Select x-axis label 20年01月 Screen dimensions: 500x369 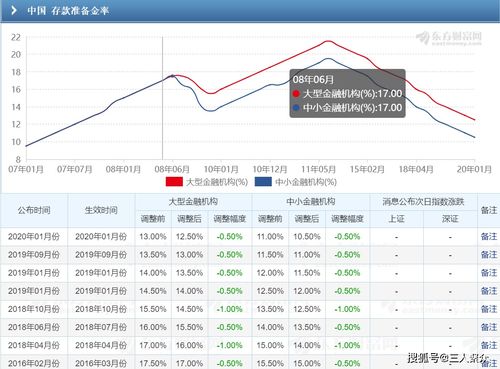[x=474, y=169]
